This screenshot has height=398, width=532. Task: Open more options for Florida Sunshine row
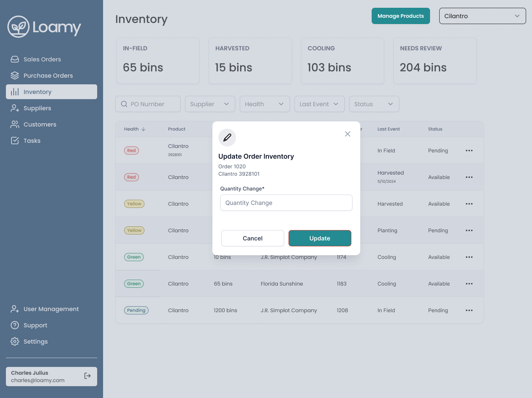(x=469, y=284)
